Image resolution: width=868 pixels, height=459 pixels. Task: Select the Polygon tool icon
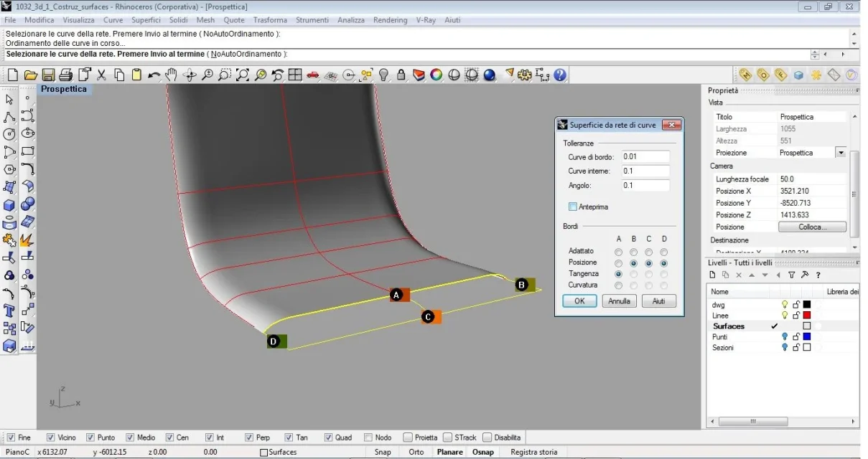click(x=10, y=170)
